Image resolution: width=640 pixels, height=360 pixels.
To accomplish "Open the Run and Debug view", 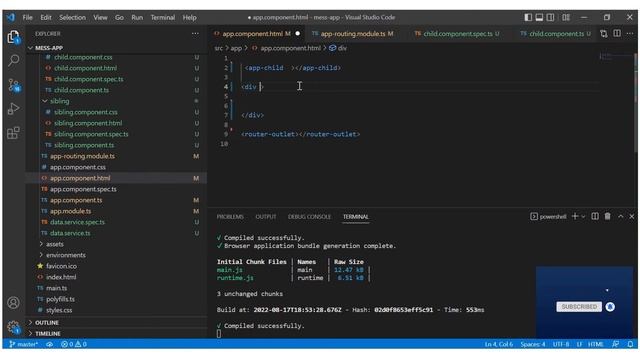I will (13, 109).
